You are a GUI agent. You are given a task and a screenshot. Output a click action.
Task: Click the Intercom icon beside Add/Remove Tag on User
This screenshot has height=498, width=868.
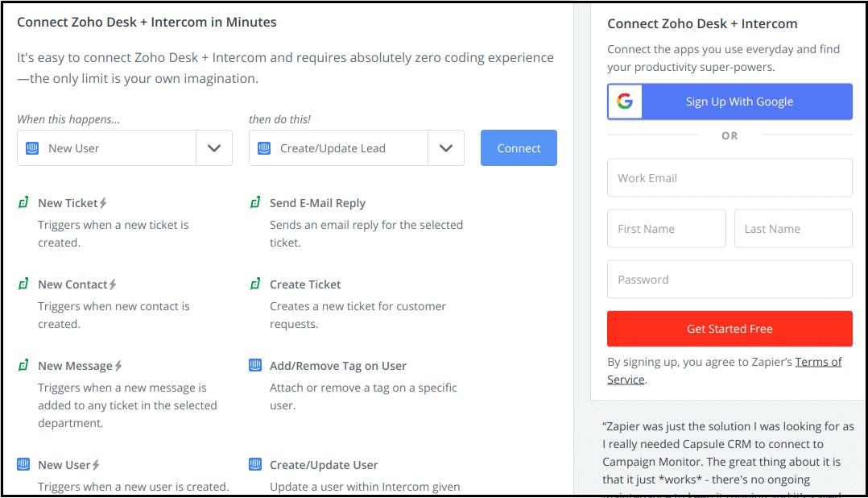point(255,366)
